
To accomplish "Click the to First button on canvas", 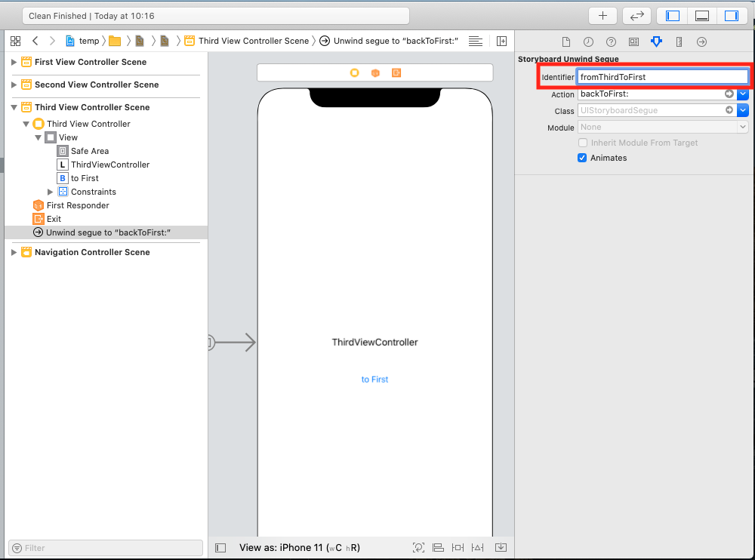I will 374,380.
